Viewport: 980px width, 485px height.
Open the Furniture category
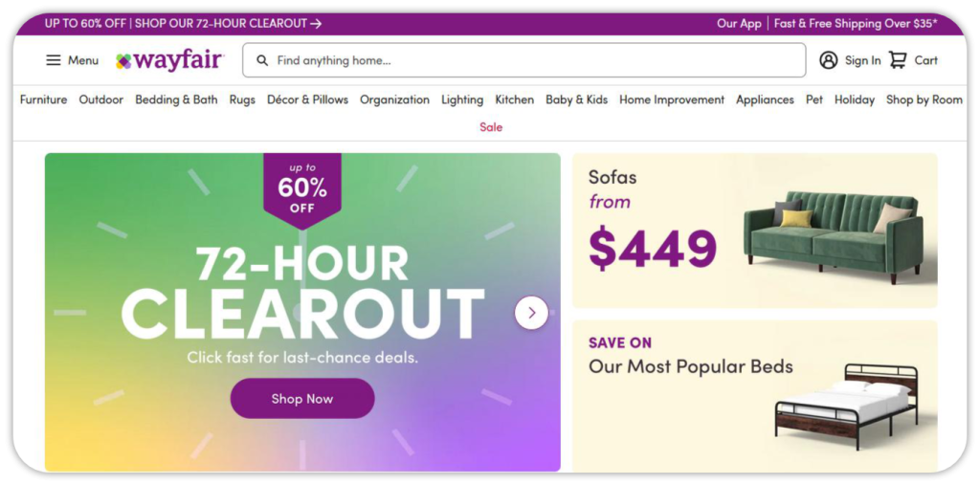(x=43, y=99)
